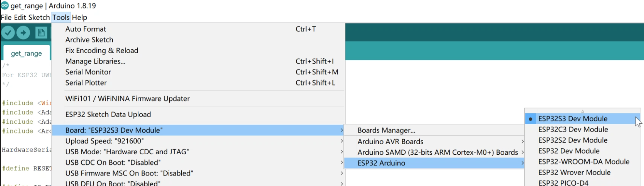Select the ESP32 Wrover Module board
The image size is (644, 186).
(582, 173)
